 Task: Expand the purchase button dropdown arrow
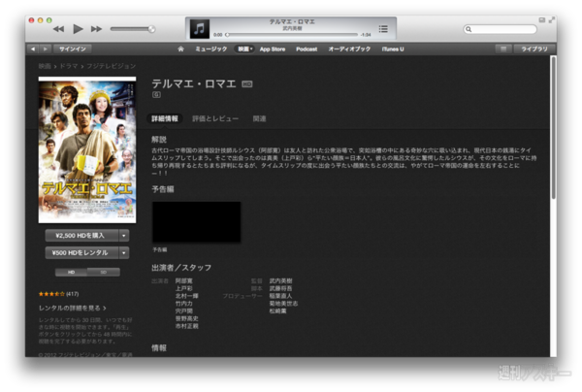point(124,236)
